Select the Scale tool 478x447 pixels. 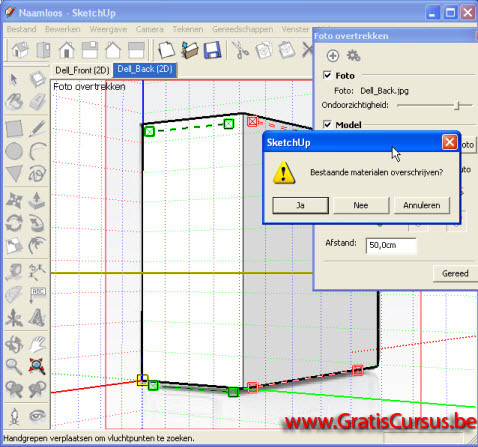14,246
